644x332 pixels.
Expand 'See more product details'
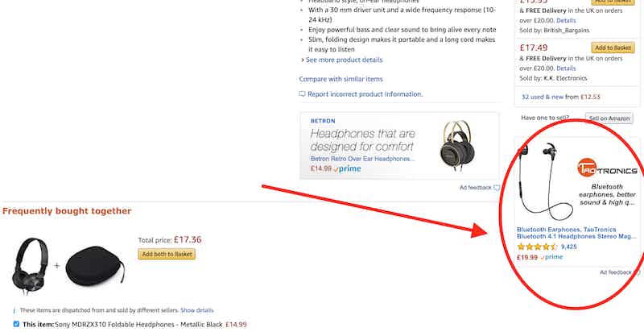(342, 60)
